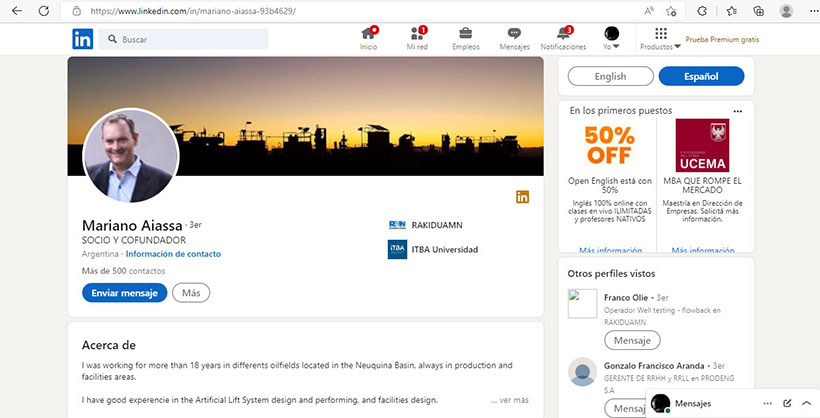This screenshot has width=820, height=418.
Task: Open Mariano Aiassa profile photo
Action: (x=131, y=156)
